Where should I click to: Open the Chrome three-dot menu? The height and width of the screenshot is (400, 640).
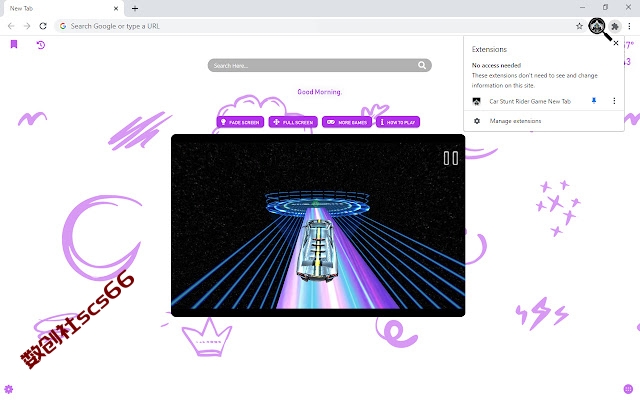[x=629, y=27]
